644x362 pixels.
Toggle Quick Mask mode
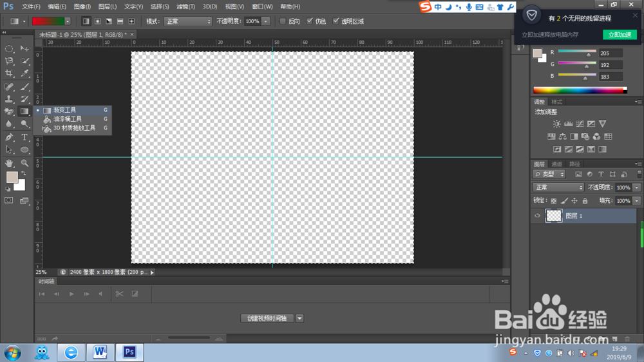click(8, 200)
